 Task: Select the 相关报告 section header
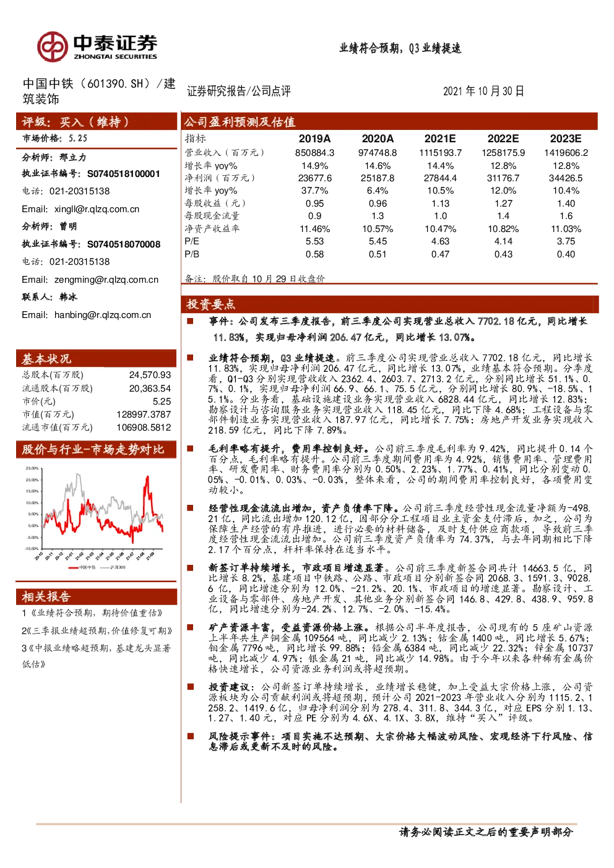click(x=46, y=596)
